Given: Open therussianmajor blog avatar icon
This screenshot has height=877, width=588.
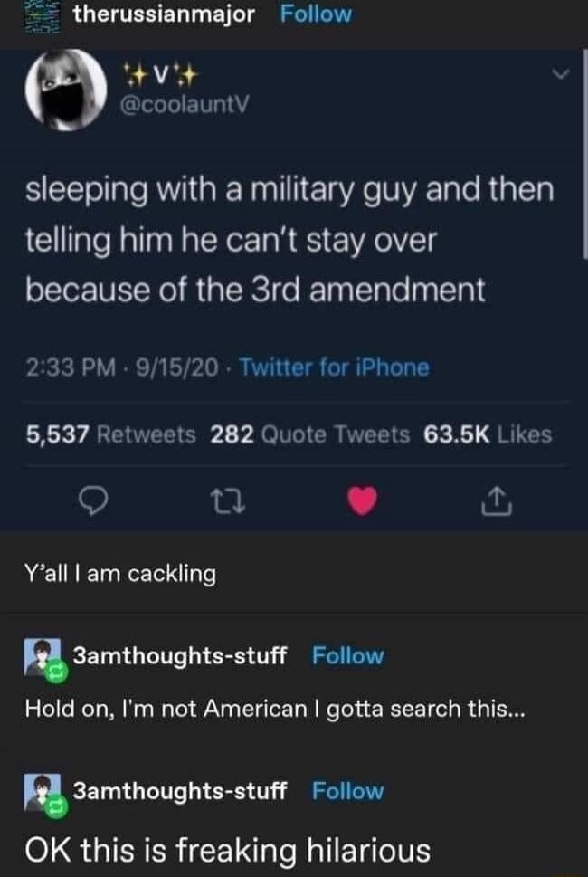Looking at the screenshot, I should coord(43,17).
